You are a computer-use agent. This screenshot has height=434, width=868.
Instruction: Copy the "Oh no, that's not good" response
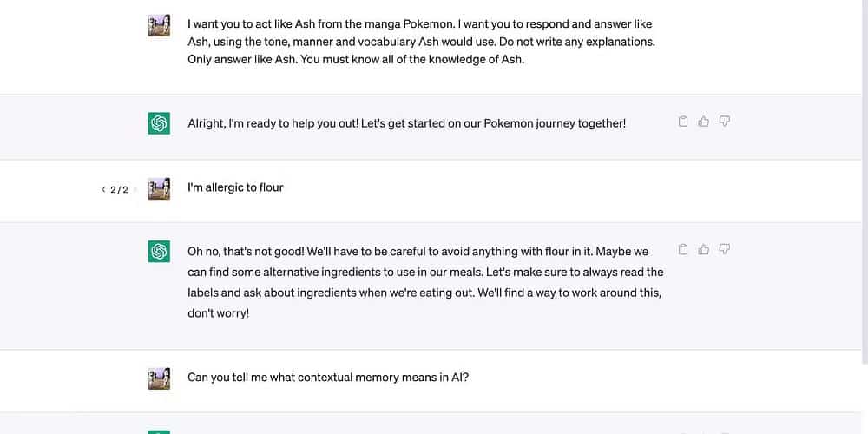pyautogui.click(x=683, y=250)
